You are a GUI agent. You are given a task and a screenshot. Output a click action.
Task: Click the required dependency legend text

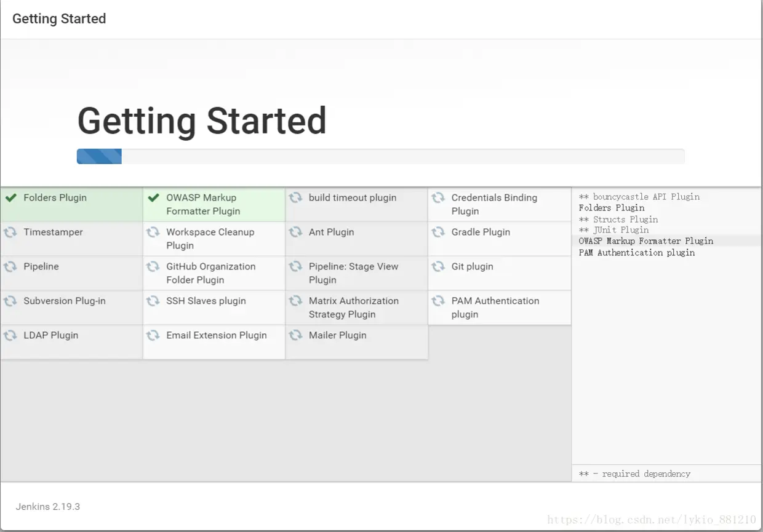[x=634, y=474]
